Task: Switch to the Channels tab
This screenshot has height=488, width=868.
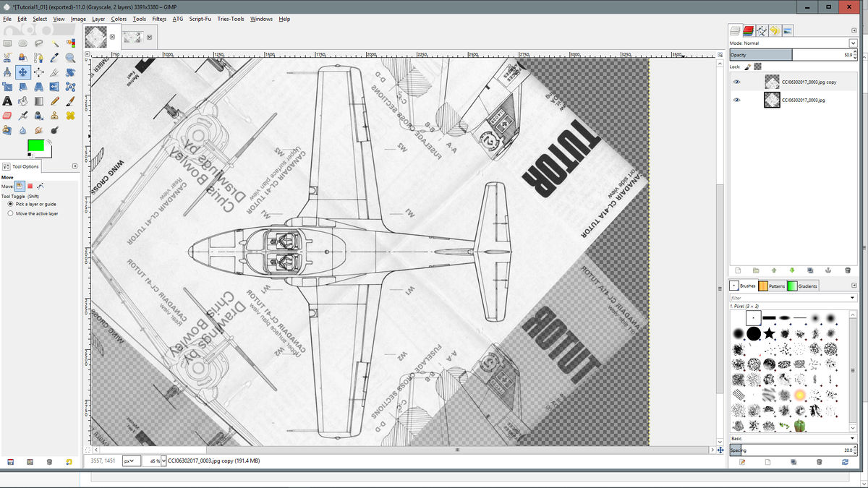Action: click(748, 30)
